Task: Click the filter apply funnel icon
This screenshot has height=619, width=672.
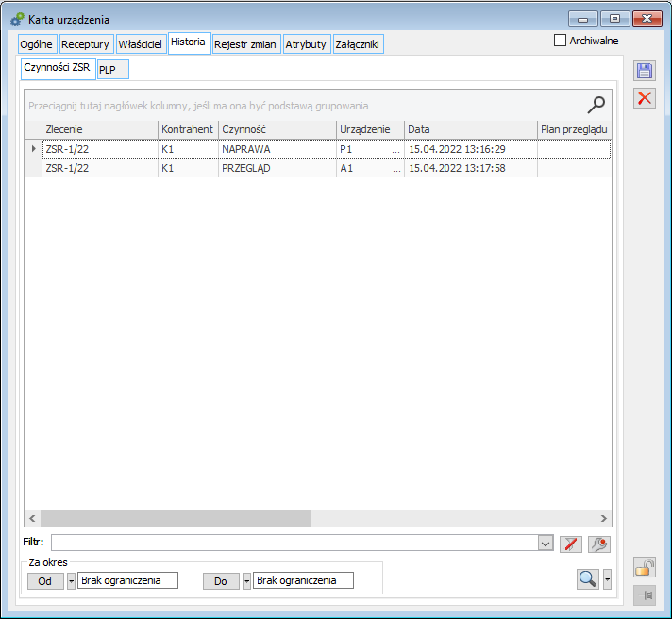Action: point(570,543)
